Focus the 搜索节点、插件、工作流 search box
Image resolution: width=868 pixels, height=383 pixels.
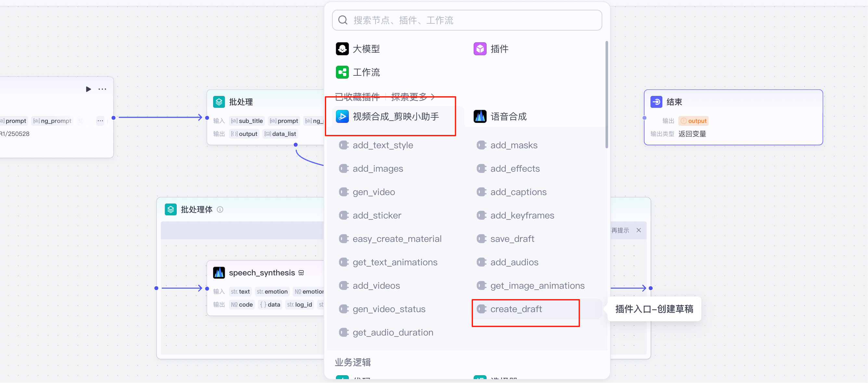click(x=467, y=20)
